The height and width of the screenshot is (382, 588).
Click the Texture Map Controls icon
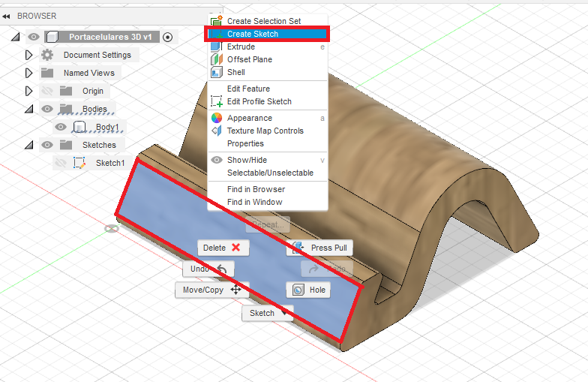pos(216,131)
